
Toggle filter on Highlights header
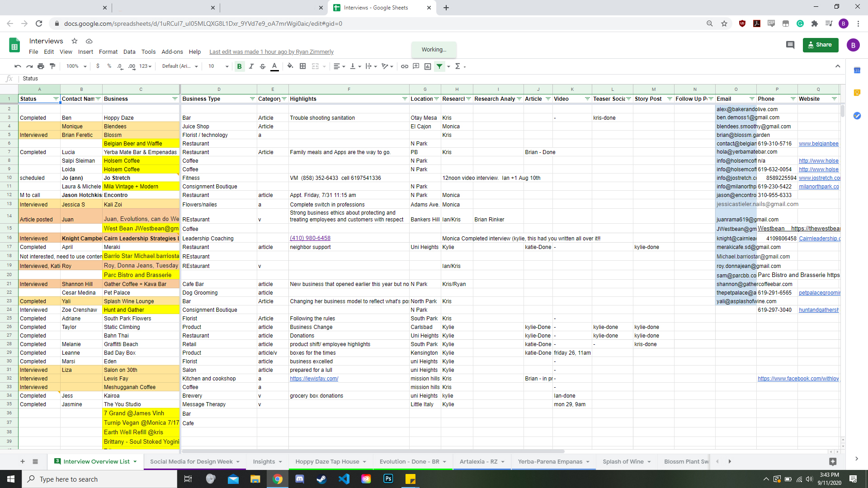[405, 99]
